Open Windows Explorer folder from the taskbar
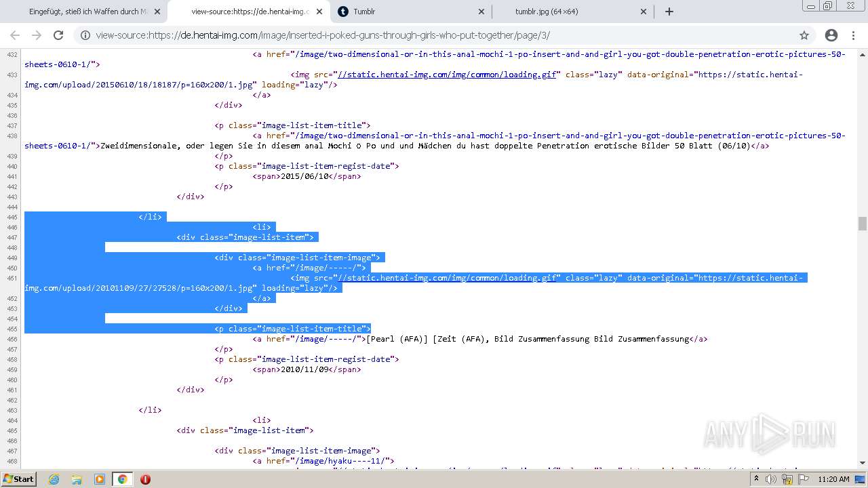Viewport: 868px width, 488px height. 77,479
